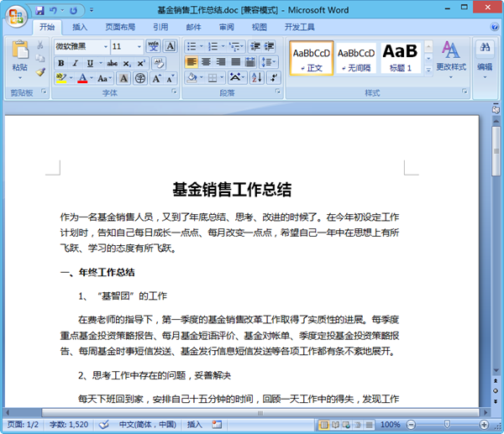Insert enclosed character icon

(x=140, y=78)
